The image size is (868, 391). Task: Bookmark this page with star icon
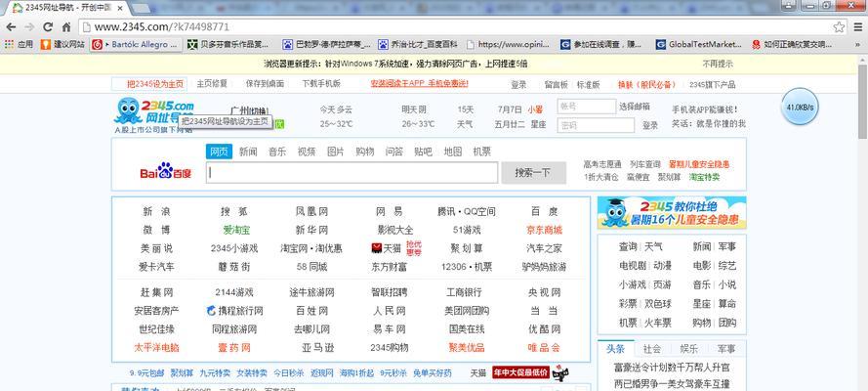coord(840,26)
